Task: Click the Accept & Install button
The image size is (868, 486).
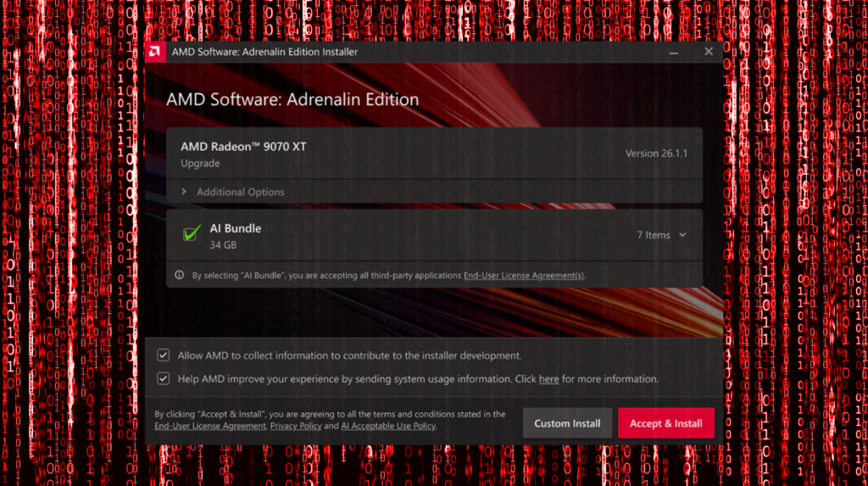Action: pyautogui.click(x=666, y=423)
